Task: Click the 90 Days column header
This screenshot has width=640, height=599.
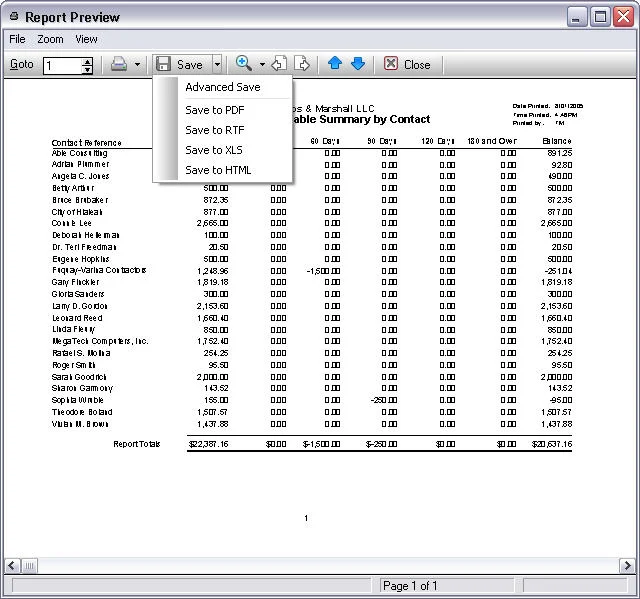Action: point(382,141)
